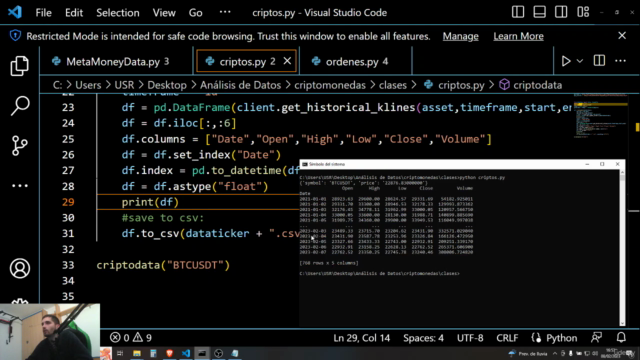The image size is (640, 360).
Task: Open Task View from the taskbar
Action: point(120,353)
